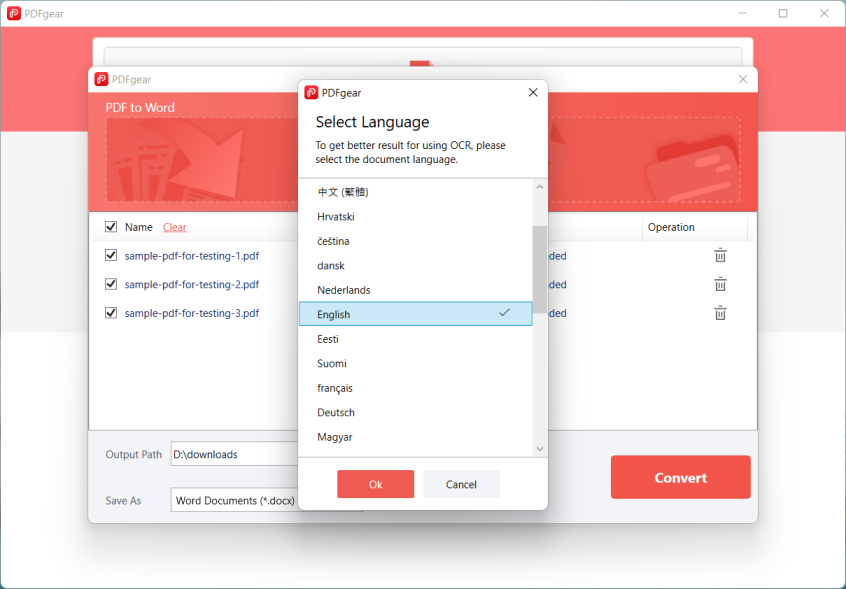Click scroll-up arrow of language list
The height and width of the screenshot is (589, 846).
click(540, 187)
